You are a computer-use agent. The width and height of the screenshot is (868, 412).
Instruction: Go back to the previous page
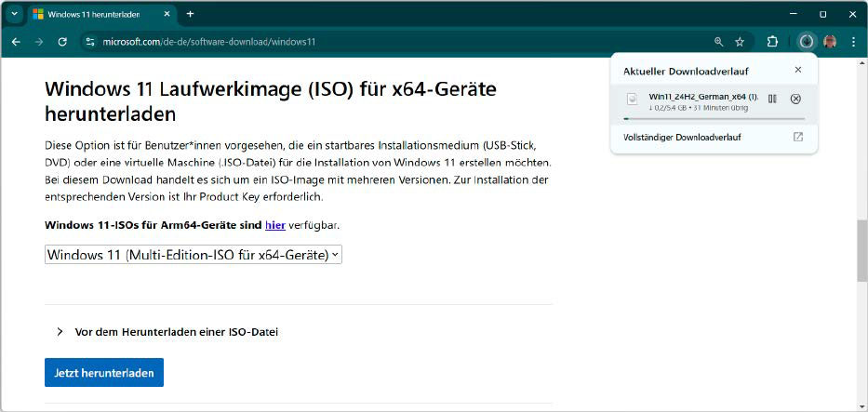coord(16,42)
